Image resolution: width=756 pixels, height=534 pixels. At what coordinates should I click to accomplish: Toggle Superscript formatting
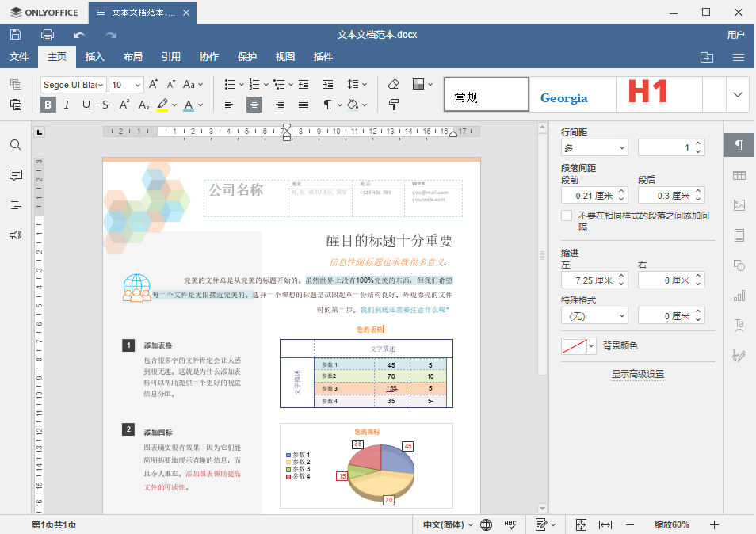[124, 105]
